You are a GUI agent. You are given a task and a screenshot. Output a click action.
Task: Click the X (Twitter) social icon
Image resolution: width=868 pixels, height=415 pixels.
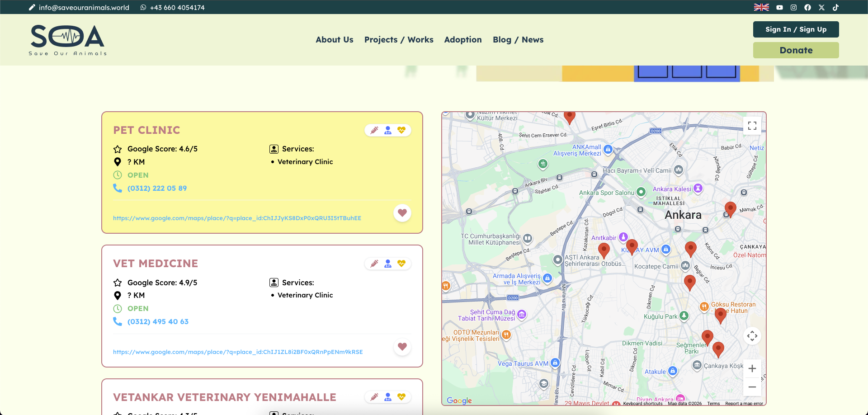(821, 7)
